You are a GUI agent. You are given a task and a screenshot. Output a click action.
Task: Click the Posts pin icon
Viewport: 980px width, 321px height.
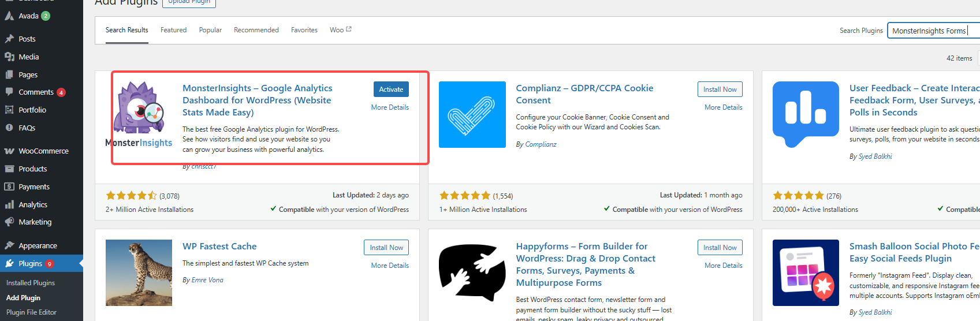coord(9,39)
